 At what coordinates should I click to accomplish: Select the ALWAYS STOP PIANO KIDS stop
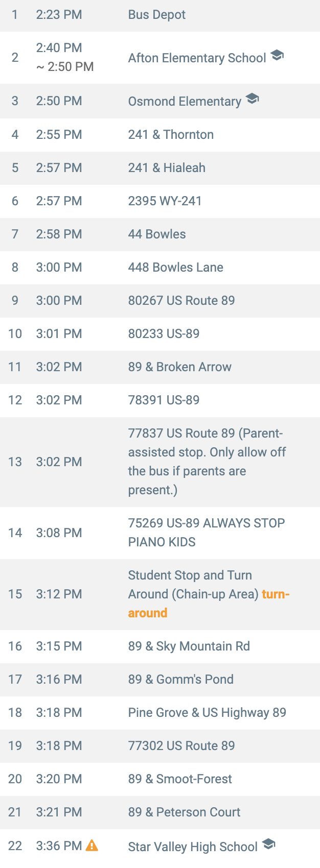point(206,533)
